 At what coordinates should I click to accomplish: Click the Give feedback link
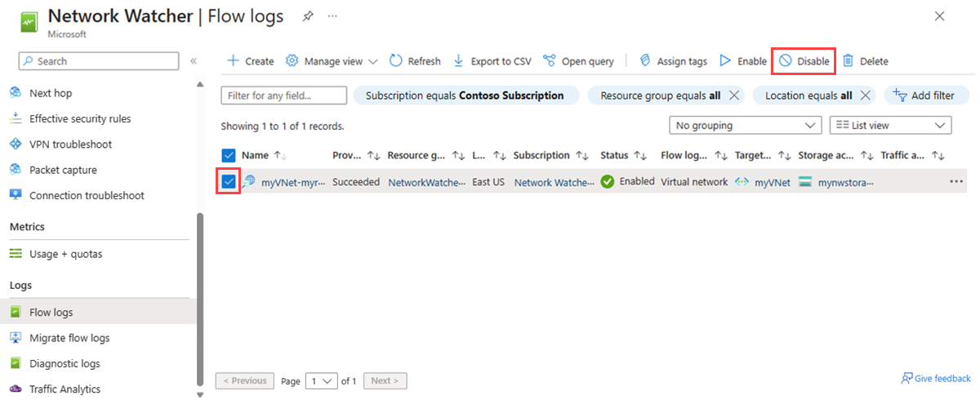pos(942,379)
